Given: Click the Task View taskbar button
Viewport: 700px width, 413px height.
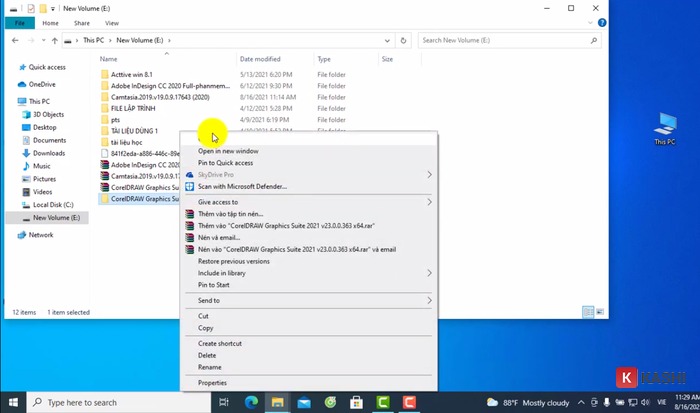Looking at the screenshot, I should 225,402.
